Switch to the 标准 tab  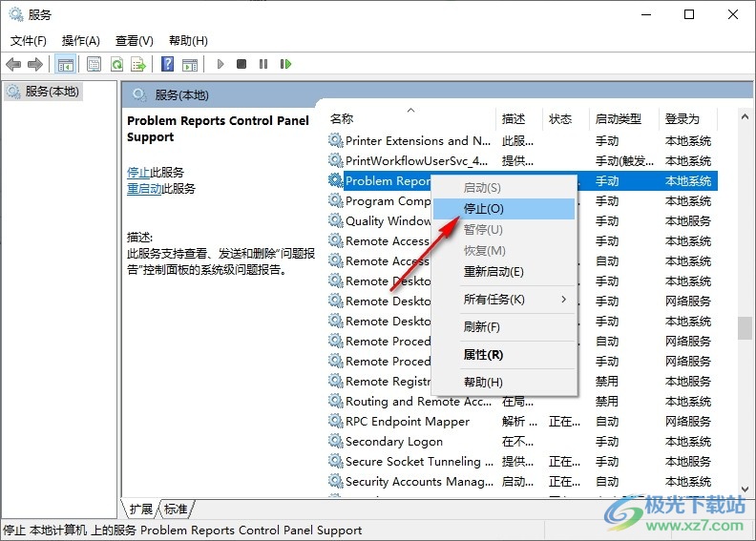tap(176, 509)
